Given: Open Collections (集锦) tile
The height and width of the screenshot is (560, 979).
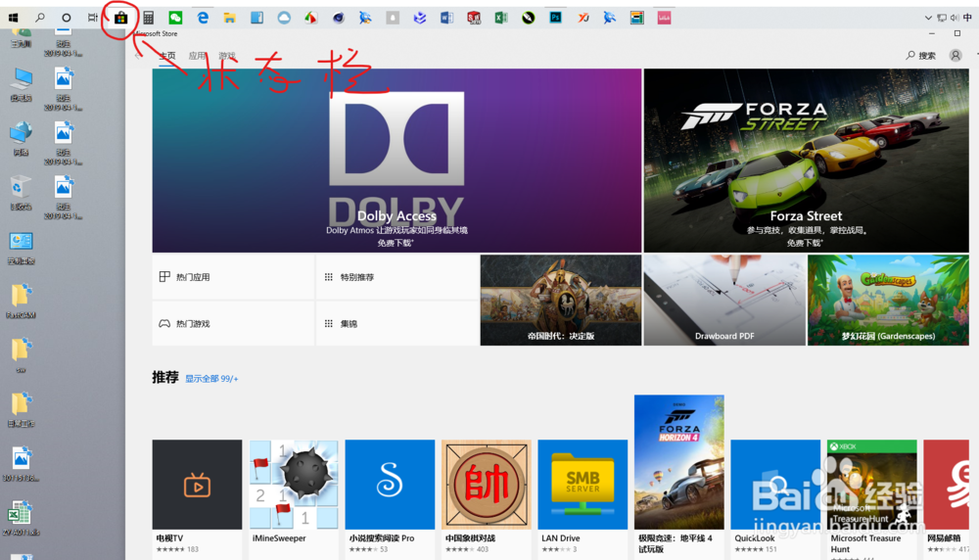Looking at the screenshot, I should 397,323.
